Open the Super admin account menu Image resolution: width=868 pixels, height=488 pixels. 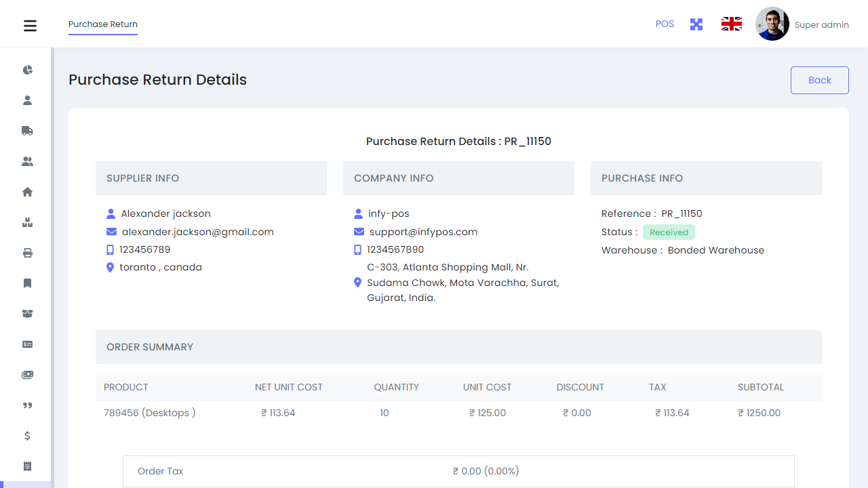point(802,24)
